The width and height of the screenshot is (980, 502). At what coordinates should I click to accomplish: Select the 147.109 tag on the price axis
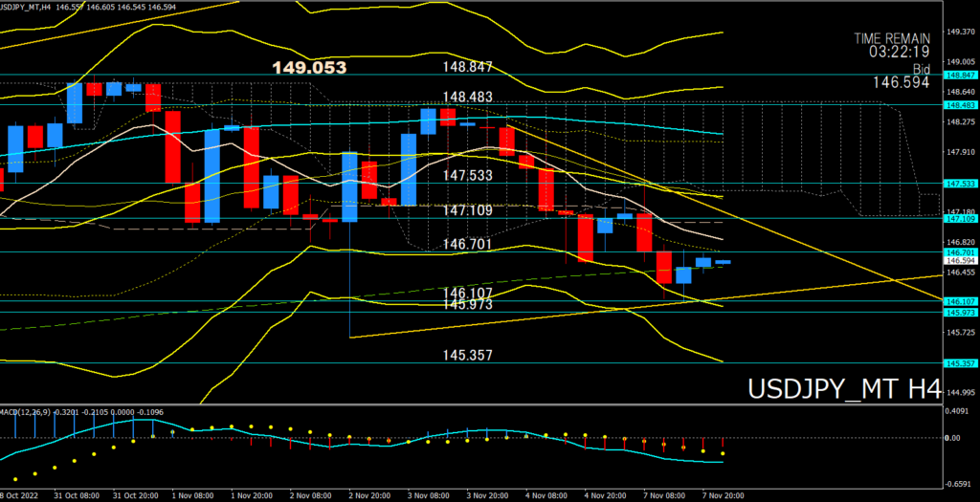(961, 219)
